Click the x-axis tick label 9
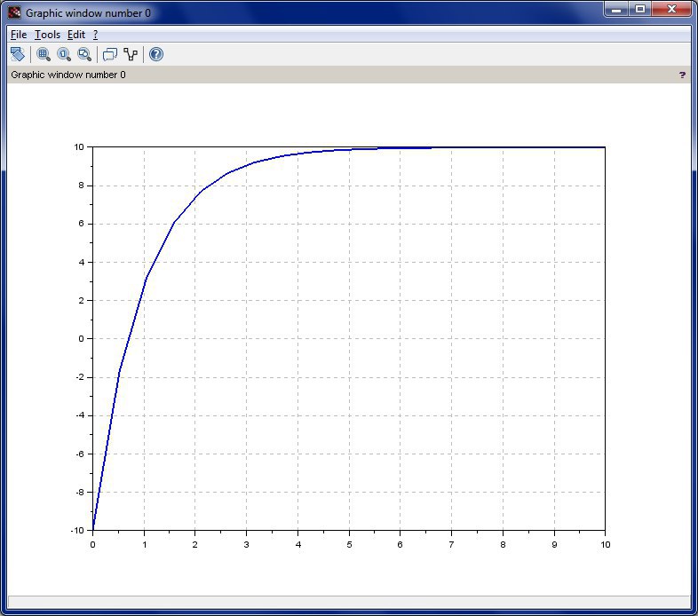The image size is (698, 616). click(x=554, y=544)
